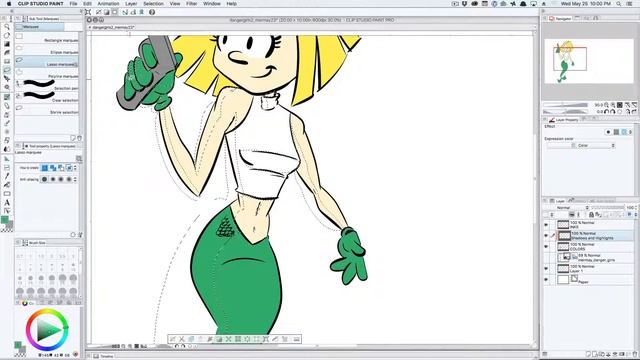Open the Selection menu
The width and height of the screenshot is (640, 360).
(153, 4)
